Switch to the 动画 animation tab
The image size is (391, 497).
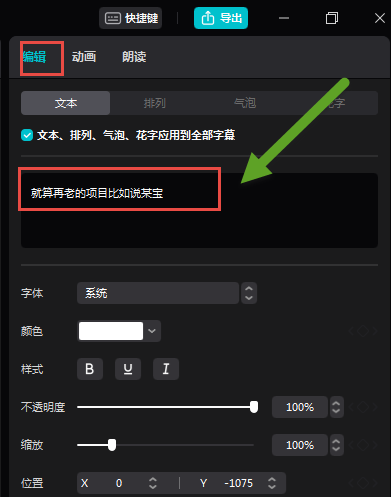pos(84,57)
